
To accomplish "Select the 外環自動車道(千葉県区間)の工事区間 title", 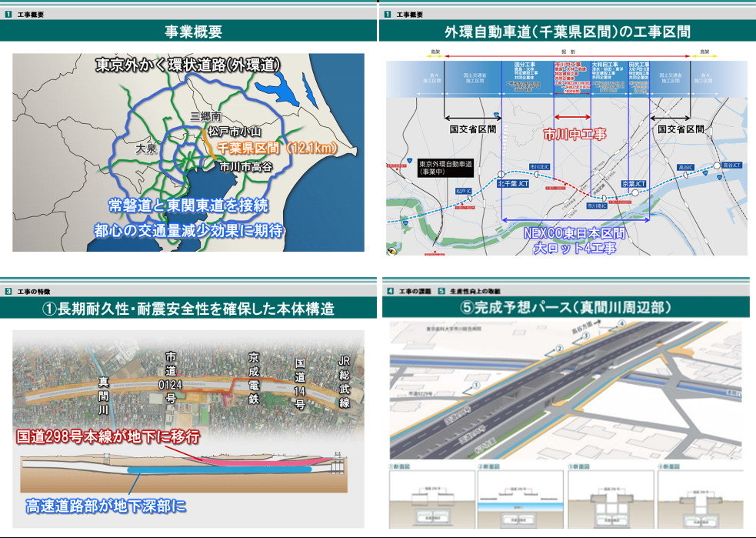I will click(x=567, y=32).
